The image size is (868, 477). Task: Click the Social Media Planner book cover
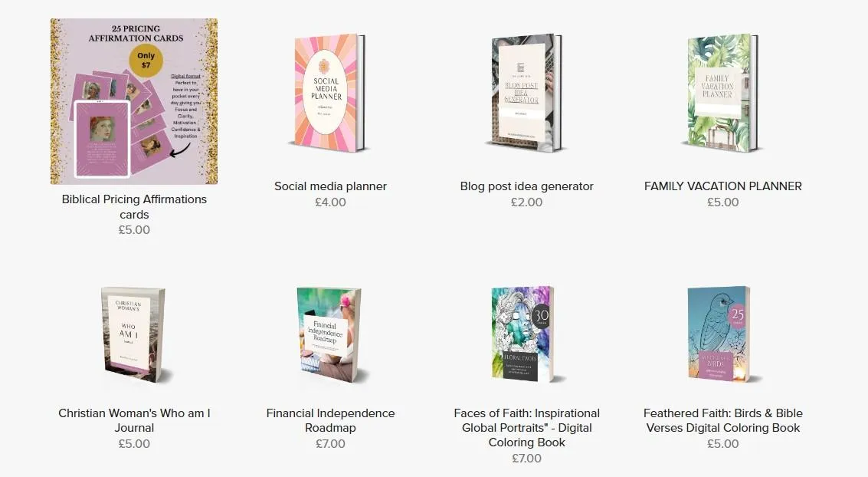(x=330, y=93)
